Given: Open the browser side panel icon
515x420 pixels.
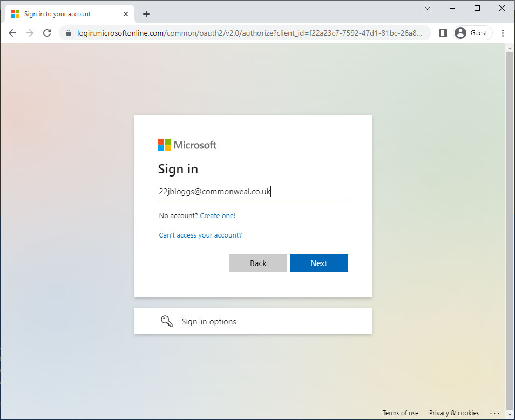Looking at the screenshot, I should pyautogui.click(x=443, y=33).
